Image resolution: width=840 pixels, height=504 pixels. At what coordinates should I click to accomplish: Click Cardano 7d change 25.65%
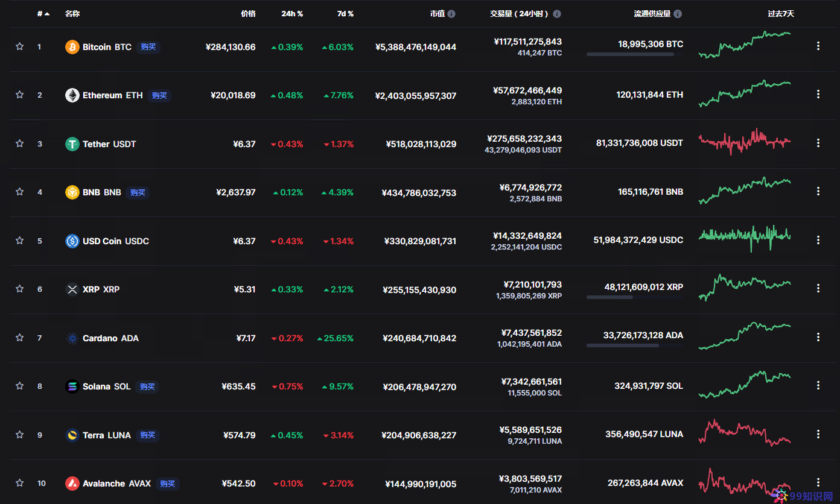[336, 338]
